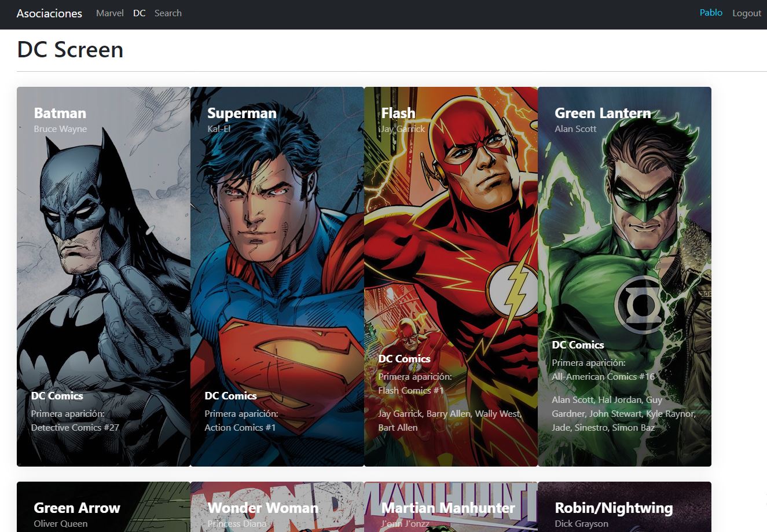Click Primera aparición on Batman card
The width and height of the screenshot is (767, 532).
tap(67, 413)
